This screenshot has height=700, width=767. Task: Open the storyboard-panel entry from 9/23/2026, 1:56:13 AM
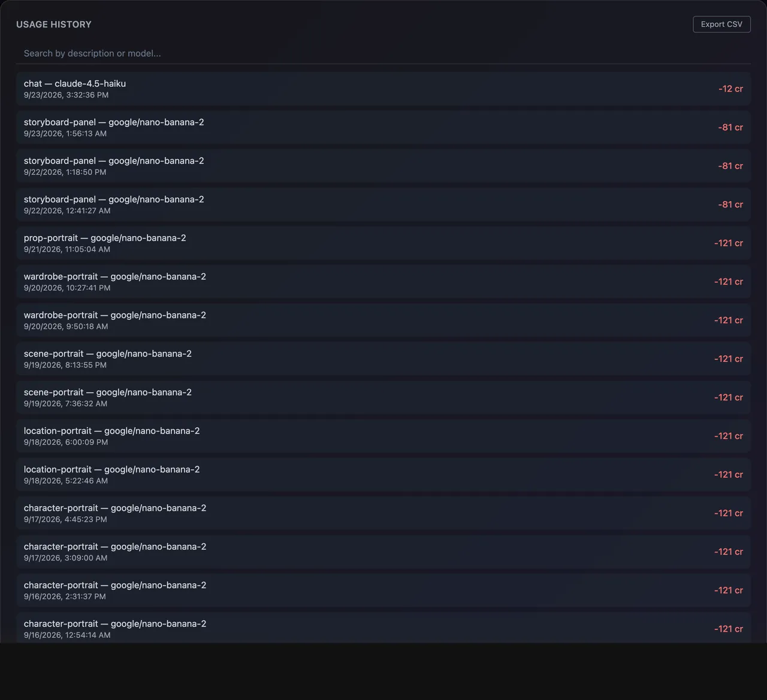[383, 128]
